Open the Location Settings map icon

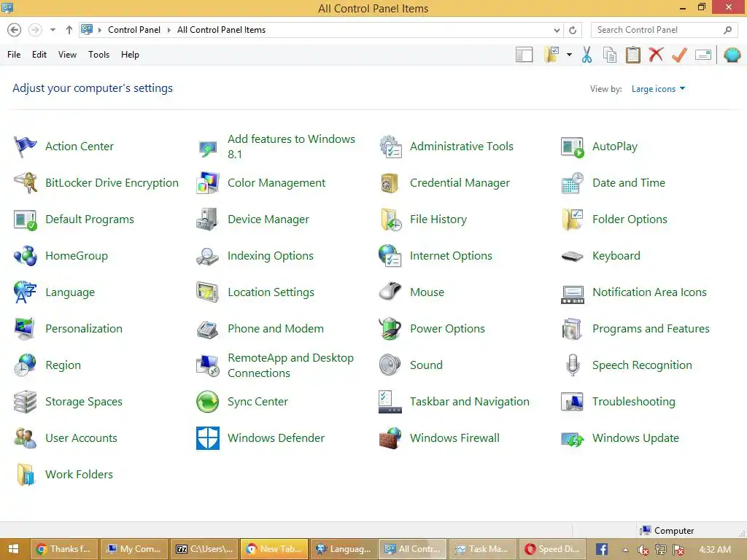click(x=208, y=292)
